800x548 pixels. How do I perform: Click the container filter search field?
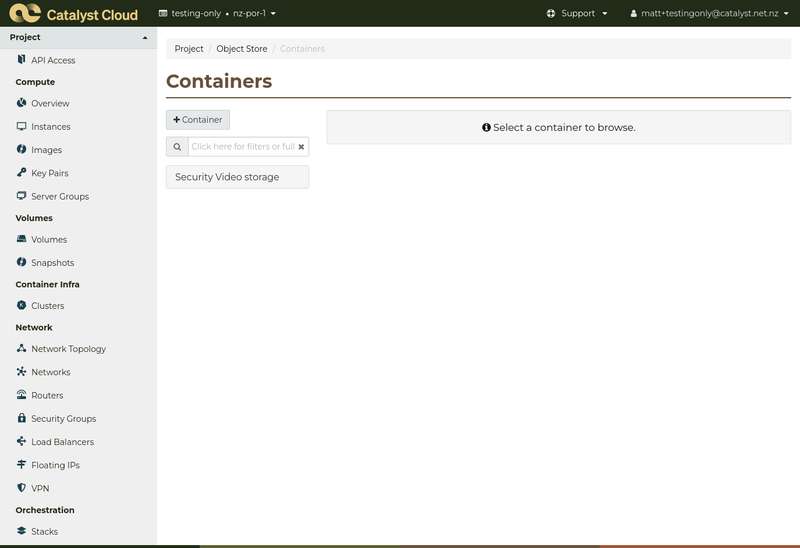coord(243,146)
